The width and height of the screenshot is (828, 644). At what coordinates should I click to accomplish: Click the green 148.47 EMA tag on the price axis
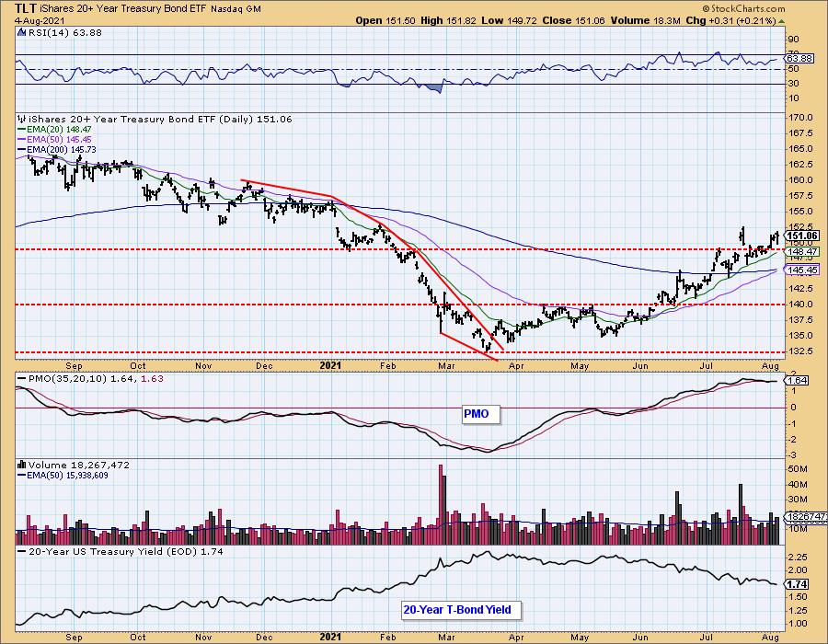[x=802, y=252]
